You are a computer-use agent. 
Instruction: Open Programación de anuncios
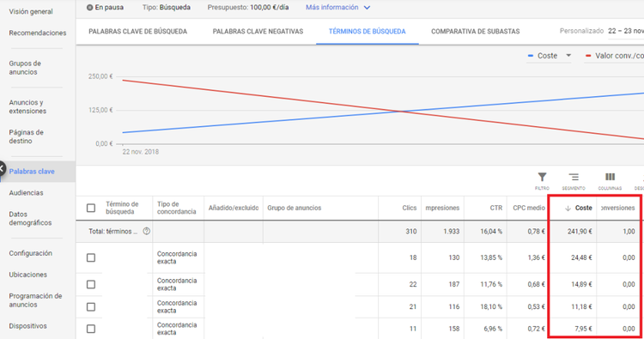coord(35,300)
